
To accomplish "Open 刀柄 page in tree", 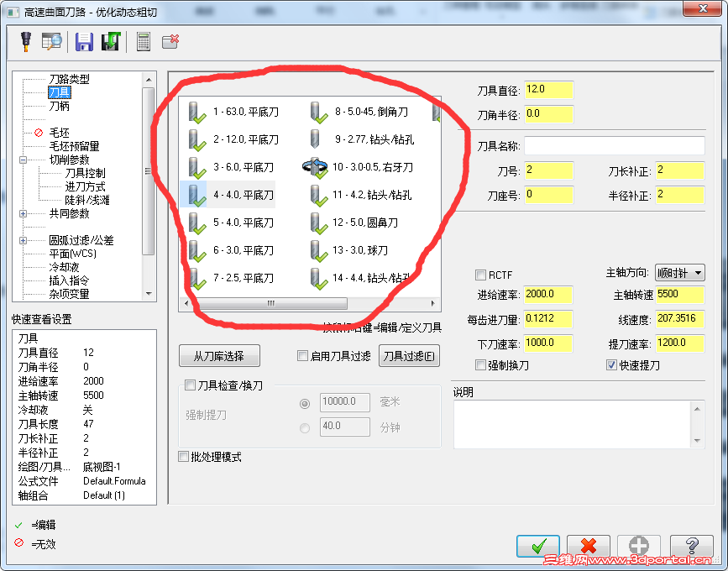I will pyautogui.click(x=59, y=106).
